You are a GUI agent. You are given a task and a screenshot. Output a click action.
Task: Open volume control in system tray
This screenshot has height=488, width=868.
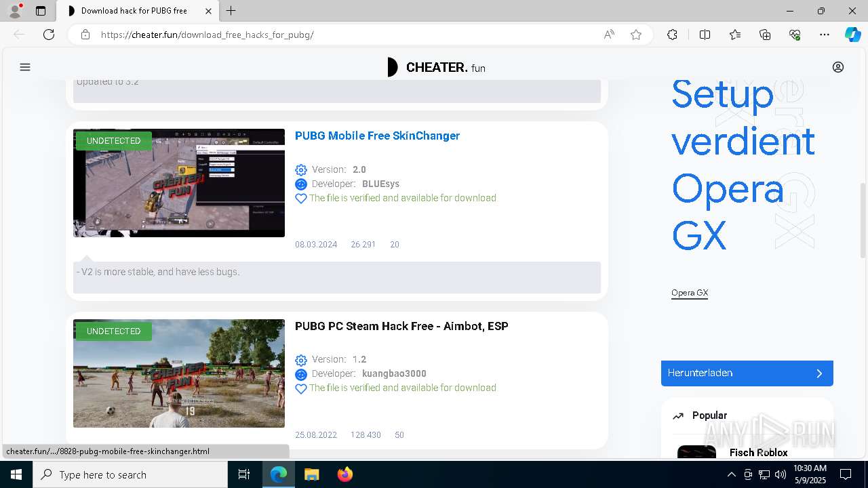(780, 474)
